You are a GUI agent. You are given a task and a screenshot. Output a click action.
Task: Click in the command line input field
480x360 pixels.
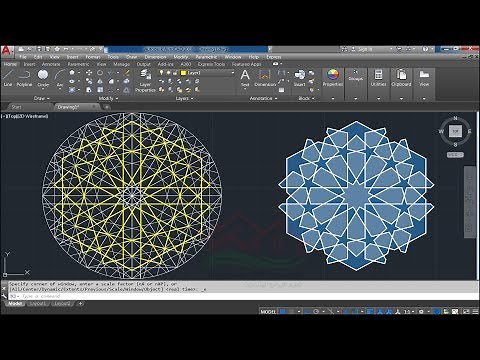tap(243, 296)
